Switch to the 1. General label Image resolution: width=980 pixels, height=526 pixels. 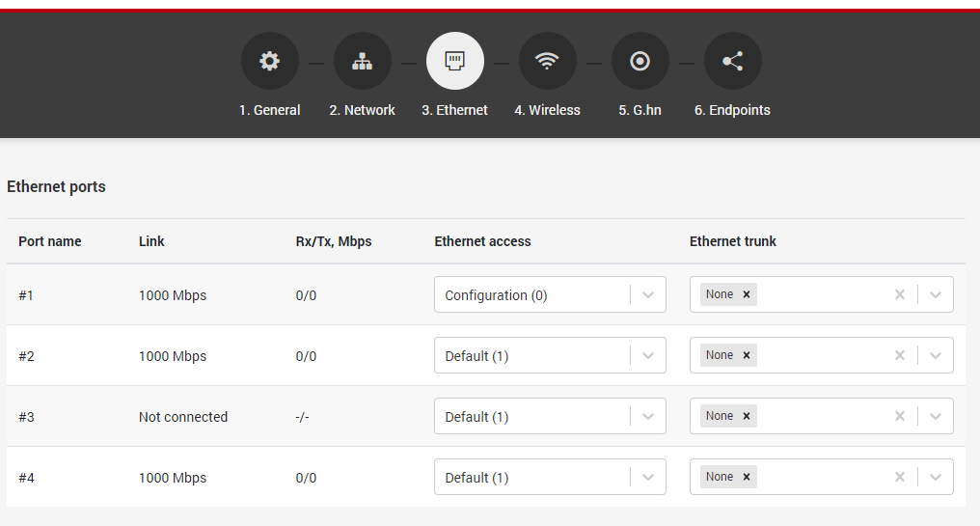[270, 110]
